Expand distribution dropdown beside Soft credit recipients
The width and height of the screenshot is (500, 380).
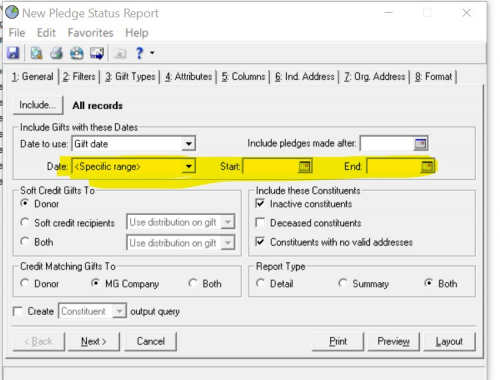[228, 222]
